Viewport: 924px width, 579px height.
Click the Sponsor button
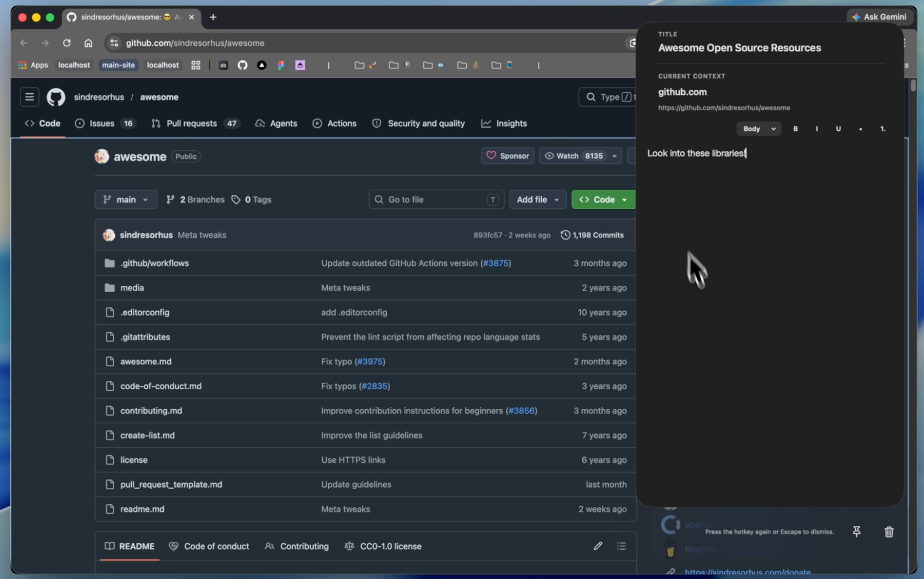click(x=507, y=156)
